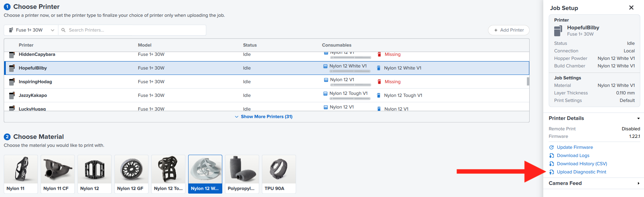
Task: Click JazzyKakapo hopper powder level bar
Action: (350, 98)
